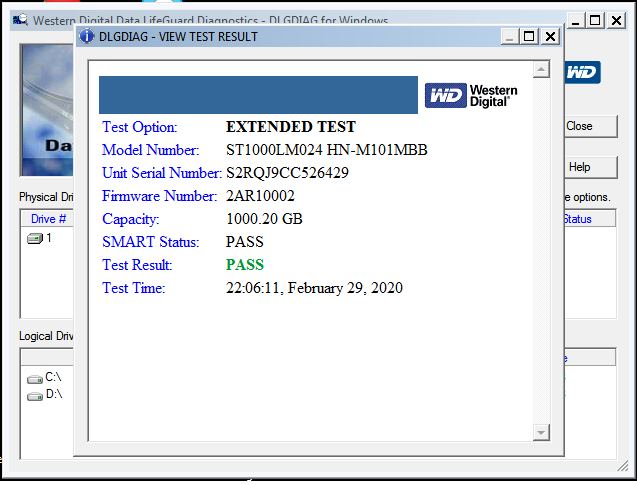Viewport: 637px width, 484px height.
Task: Click the main window's resize grip corner
Action: point(623,467)
